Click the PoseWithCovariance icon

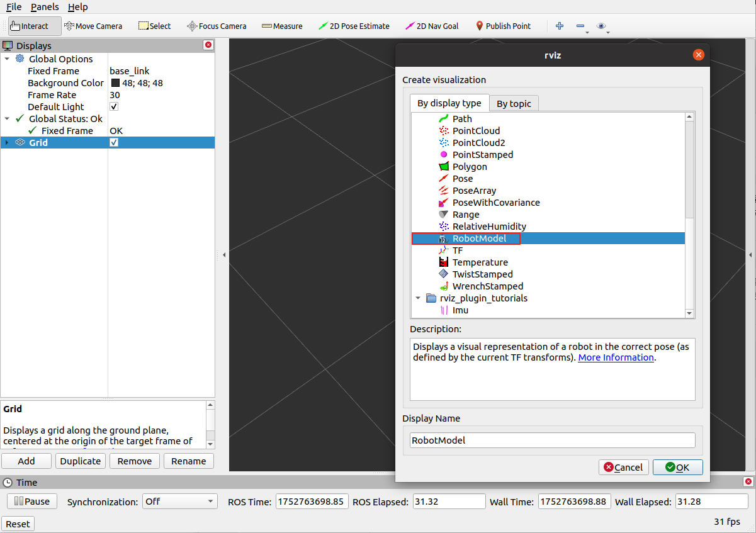click(444, 202)
